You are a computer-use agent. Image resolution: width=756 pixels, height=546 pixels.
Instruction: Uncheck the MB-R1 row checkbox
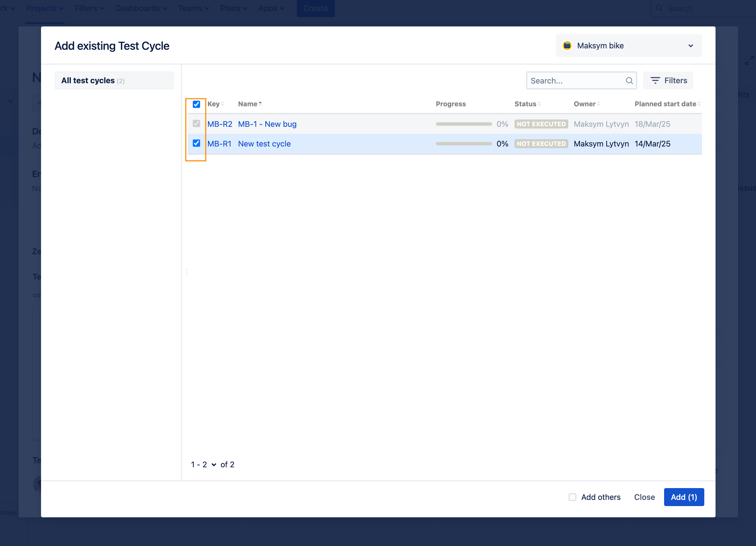(196, 143)
